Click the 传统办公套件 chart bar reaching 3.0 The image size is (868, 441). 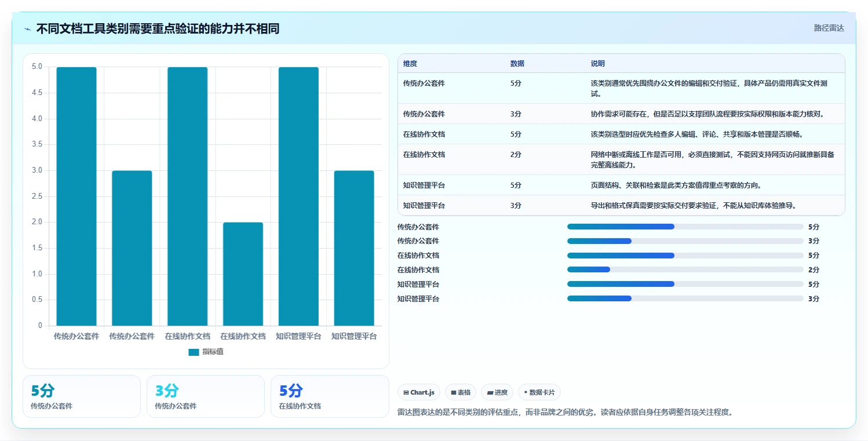(132, 248)
